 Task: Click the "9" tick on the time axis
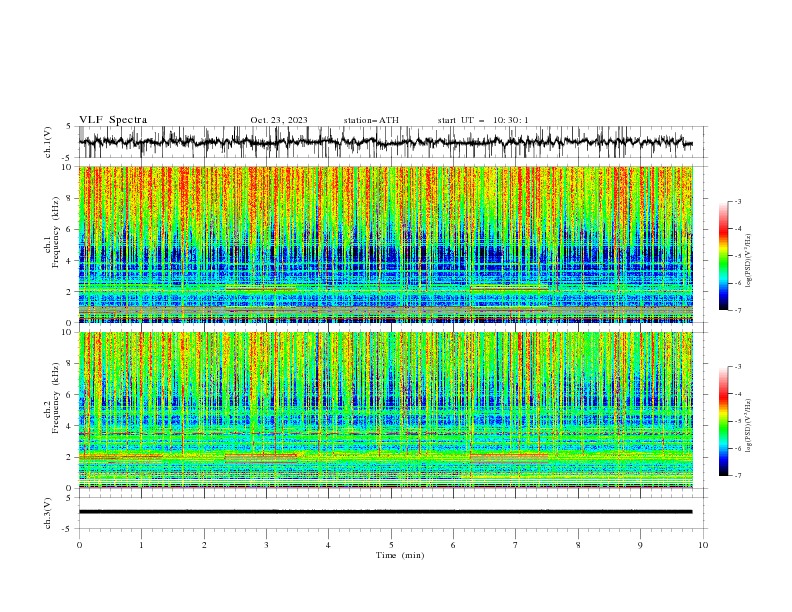[x=640, y=545]
